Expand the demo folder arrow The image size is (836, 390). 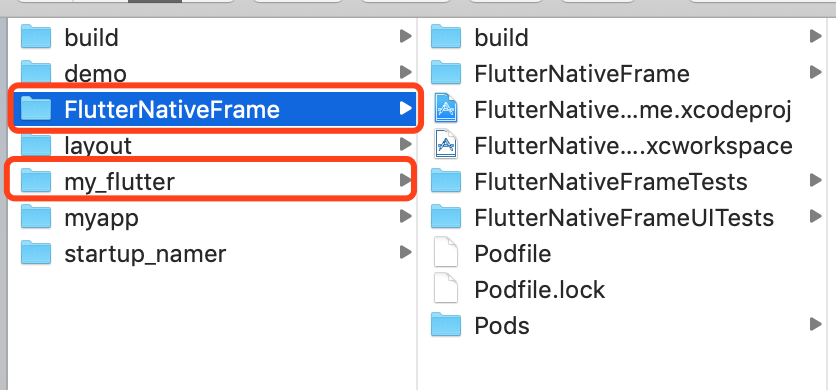tap(406, 72)
